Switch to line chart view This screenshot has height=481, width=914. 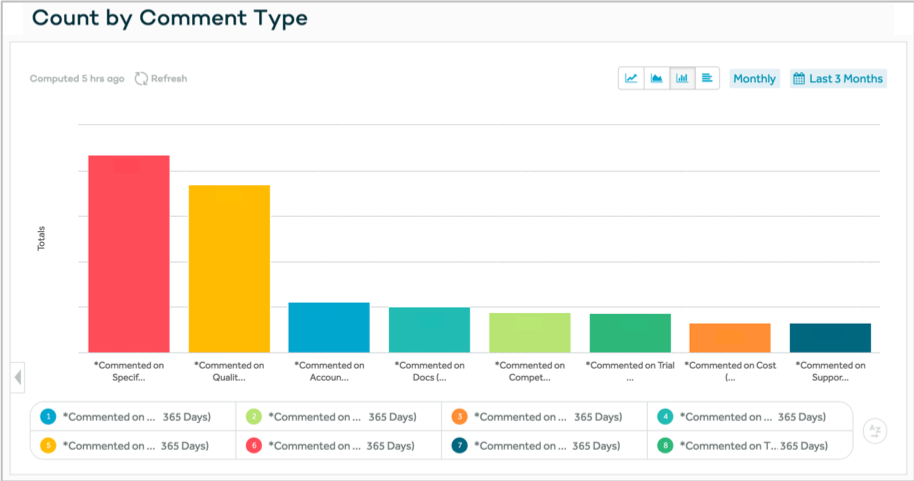point(632,78)
